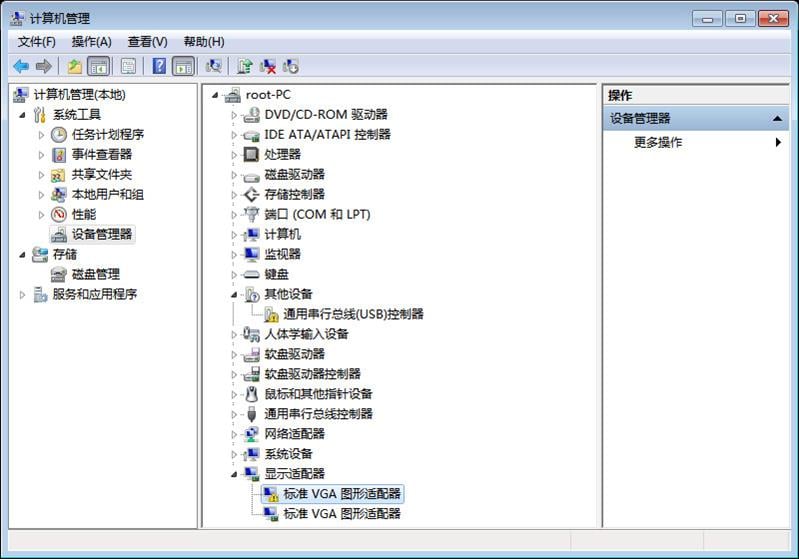Select the second 标准 VGA 图形适配器 entry

click(x=342, y=514)
